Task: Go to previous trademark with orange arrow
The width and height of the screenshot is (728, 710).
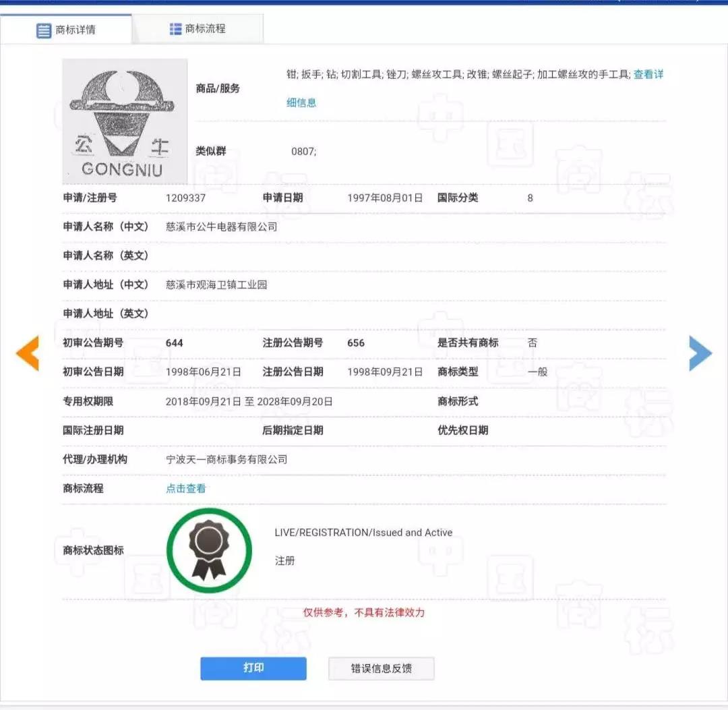Action: (x=28, y=353)
